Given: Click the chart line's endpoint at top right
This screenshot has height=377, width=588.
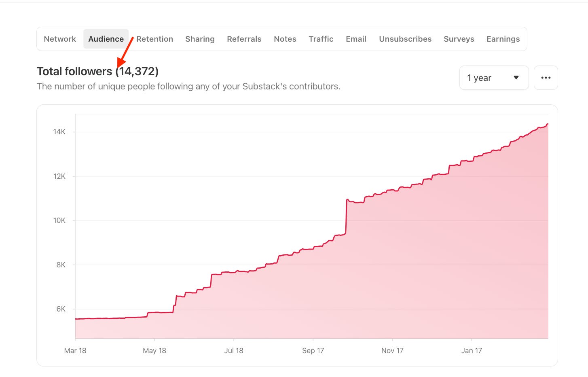Looking at the screenshot, I should point(548,124).
